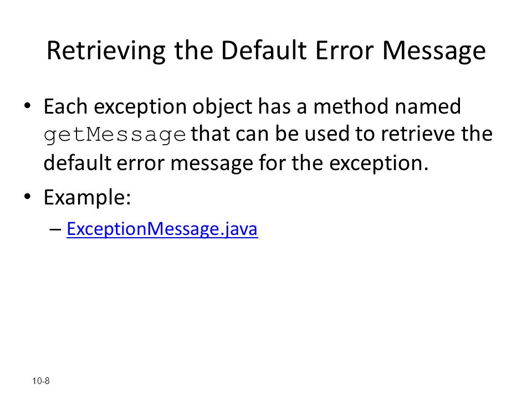Click the words 'method named'
Screen dimensions: 532x399
(387, 106)
